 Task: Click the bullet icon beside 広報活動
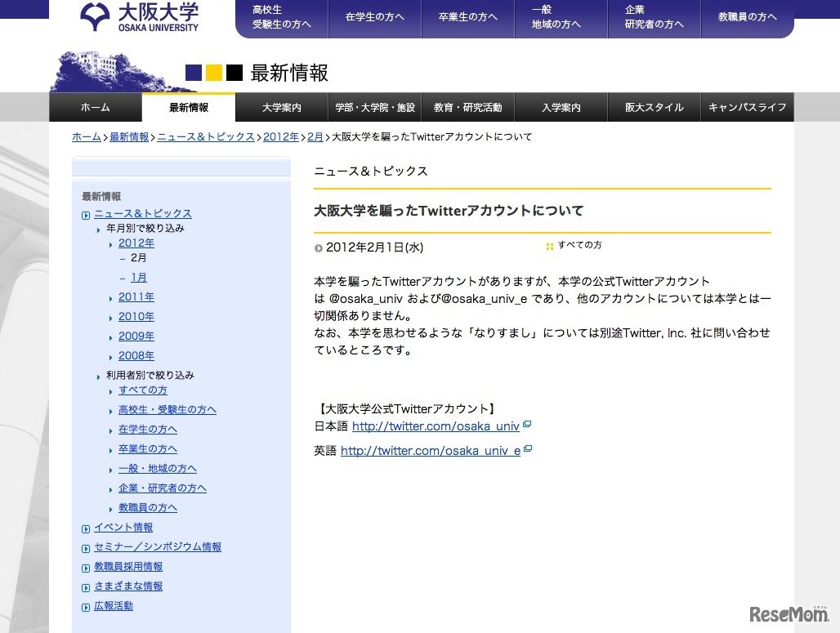[x=86, y=607]
